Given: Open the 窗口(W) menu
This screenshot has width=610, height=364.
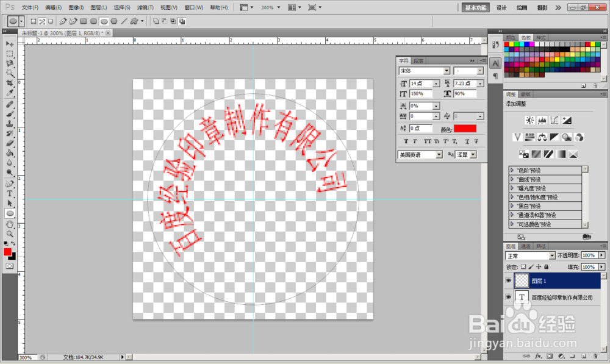Looking at the screenshot, I should (x=194, y=7).
